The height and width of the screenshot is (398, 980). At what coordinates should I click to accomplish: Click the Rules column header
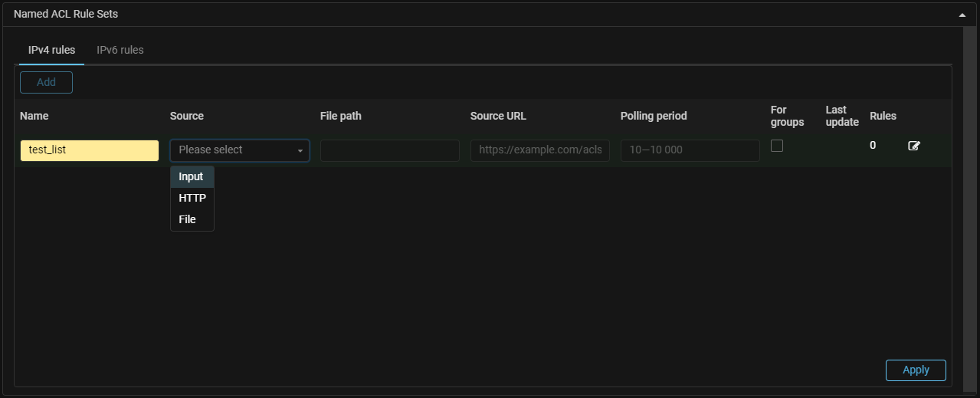point(883,116)
